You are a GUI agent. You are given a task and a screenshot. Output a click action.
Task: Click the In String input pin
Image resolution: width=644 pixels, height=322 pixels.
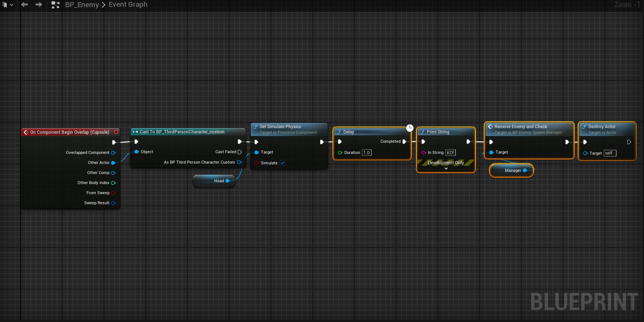tap(423, 152)
